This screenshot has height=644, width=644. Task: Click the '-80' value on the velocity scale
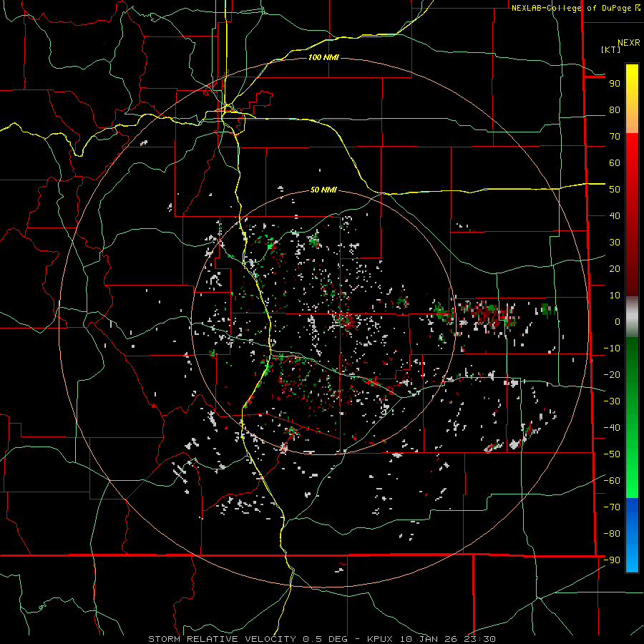(612, 534)
